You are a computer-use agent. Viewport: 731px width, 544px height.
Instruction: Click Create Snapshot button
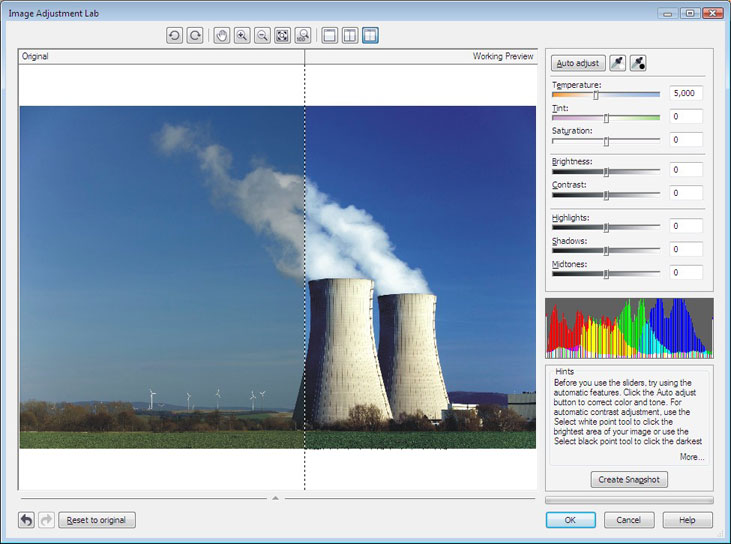pos(629,479)
